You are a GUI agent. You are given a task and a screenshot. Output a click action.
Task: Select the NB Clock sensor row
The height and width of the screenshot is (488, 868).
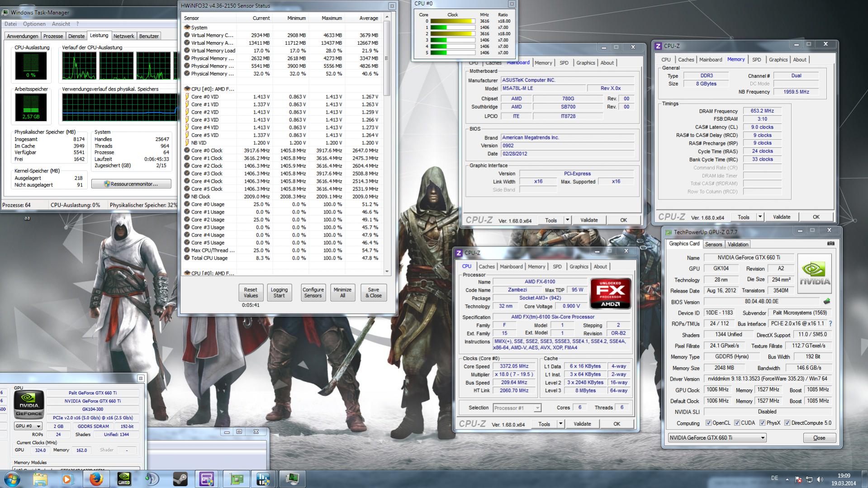[x=282, y=197]
